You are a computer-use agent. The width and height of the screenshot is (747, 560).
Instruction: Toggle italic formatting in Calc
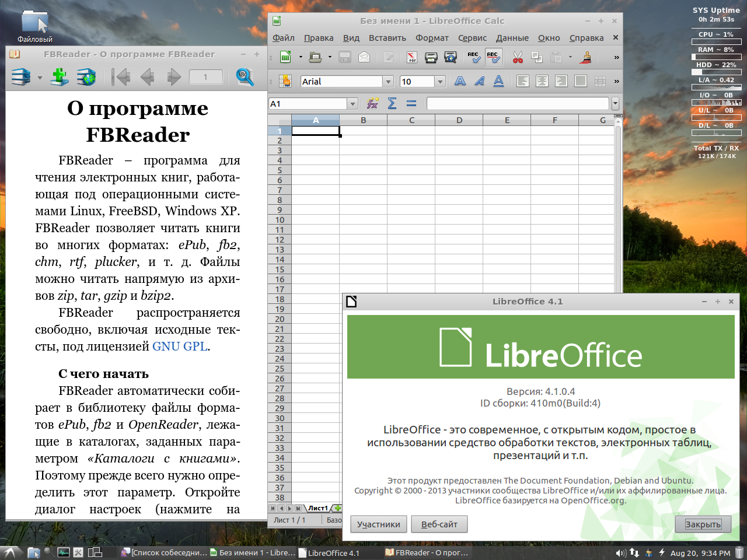point(480,81)
